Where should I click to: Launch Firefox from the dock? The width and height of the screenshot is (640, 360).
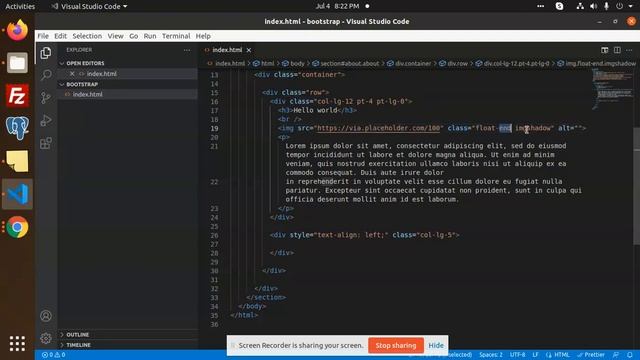[x=17, y=30]
